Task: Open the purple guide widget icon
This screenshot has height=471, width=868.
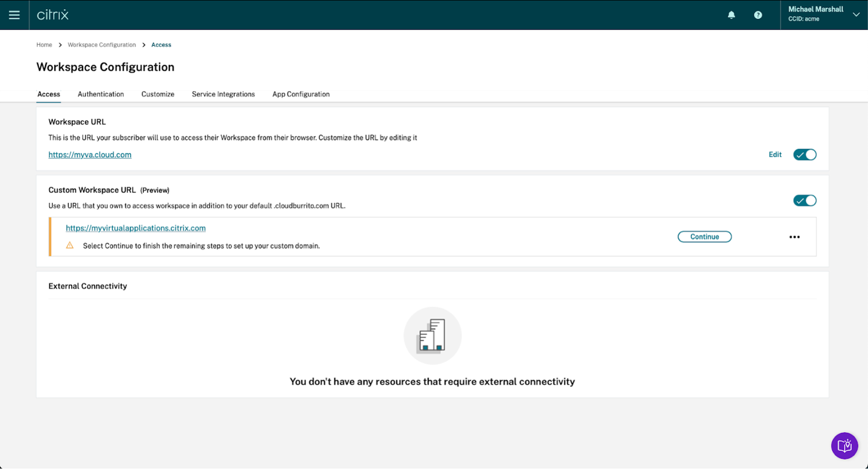Action: [844, 446]
